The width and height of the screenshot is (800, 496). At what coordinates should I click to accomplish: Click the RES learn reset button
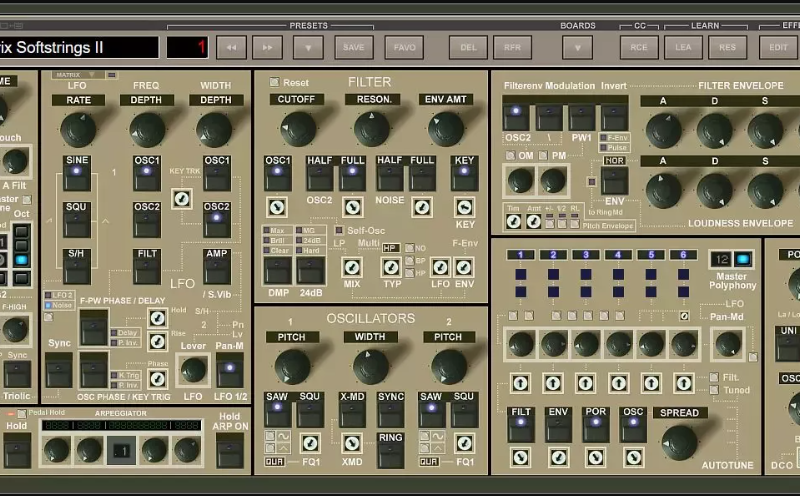(728, 47)
